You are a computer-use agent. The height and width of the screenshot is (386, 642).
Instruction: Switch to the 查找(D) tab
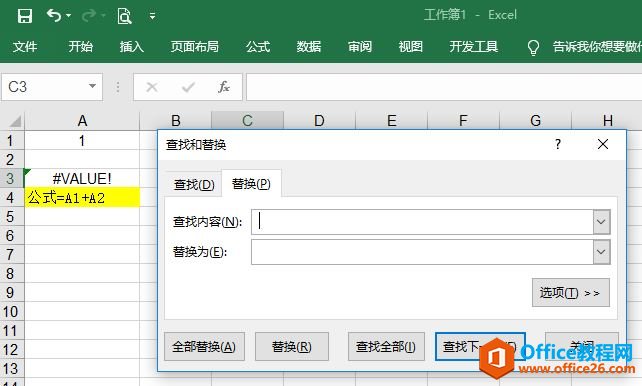pos(194,185)
